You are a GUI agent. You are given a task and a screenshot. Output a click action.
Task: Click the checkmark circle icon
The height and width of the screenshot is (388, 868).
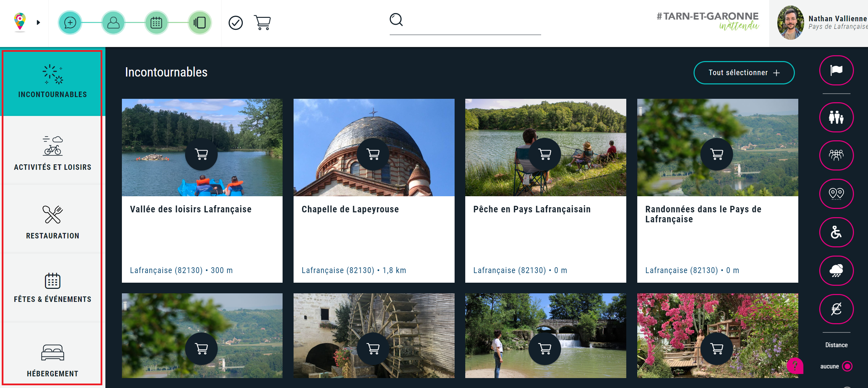pos(236,23)
